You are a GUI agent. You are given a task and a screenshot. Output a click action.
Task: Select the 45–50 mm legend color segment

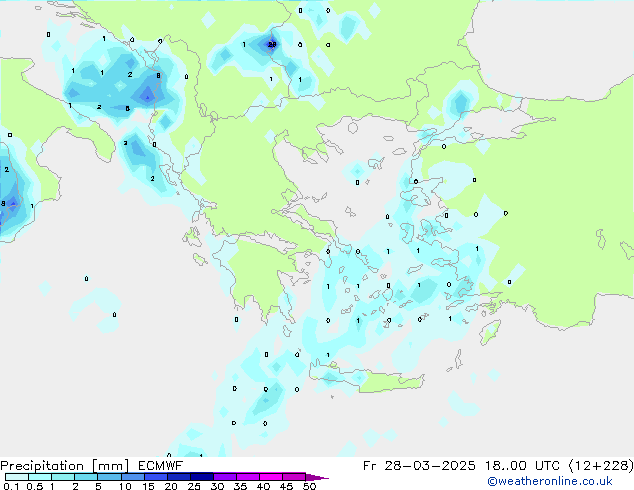click(294, 477)
